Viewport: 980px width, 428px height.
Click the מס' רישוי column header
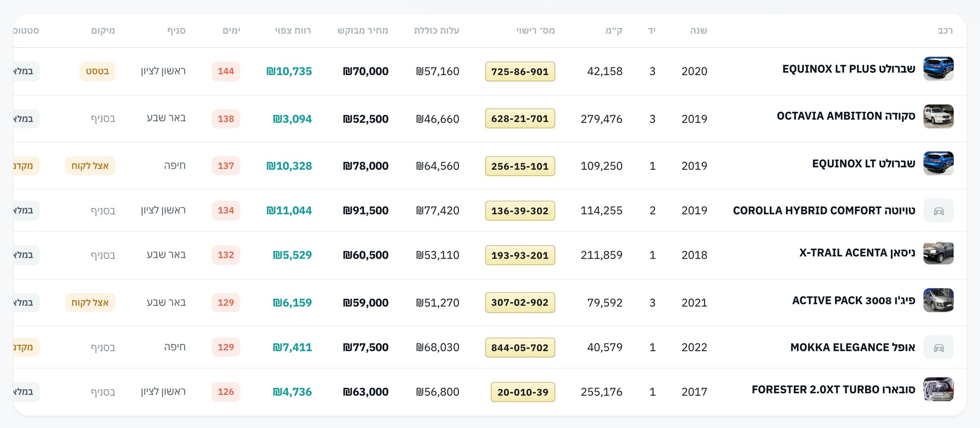(x=536, y=30)
